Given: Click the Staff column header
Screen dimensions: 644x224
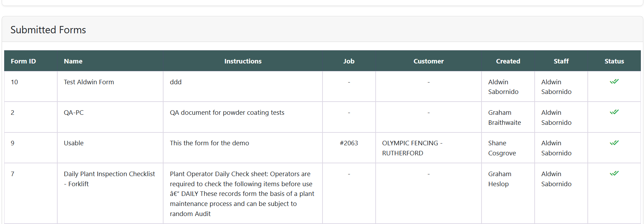Looking at the screenshot, I should click(561, 61).
